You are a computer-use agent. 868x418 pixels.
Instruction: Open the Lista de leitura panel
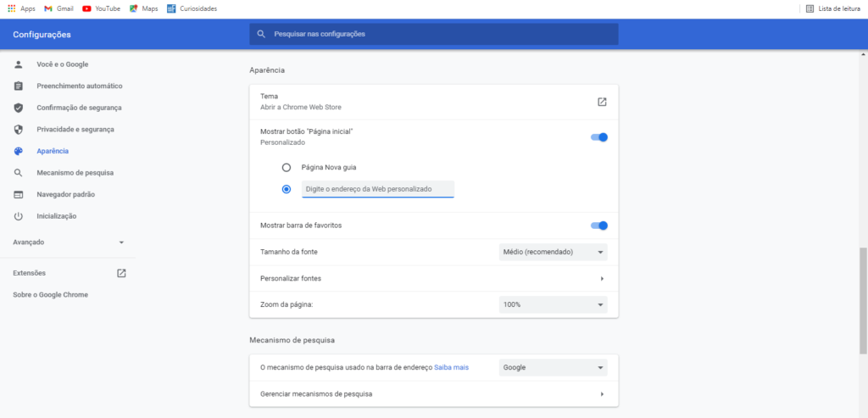[x=832, y=8]
